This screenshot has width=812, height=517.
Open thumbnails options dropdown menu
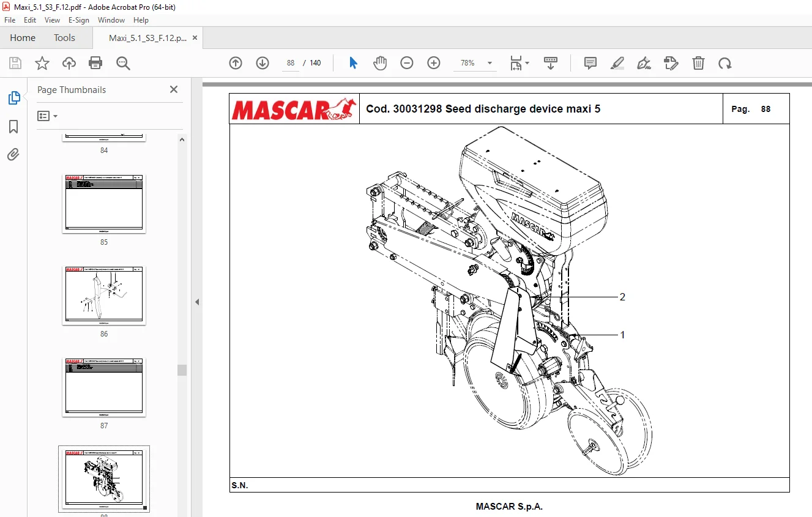(x=47, y=116)
